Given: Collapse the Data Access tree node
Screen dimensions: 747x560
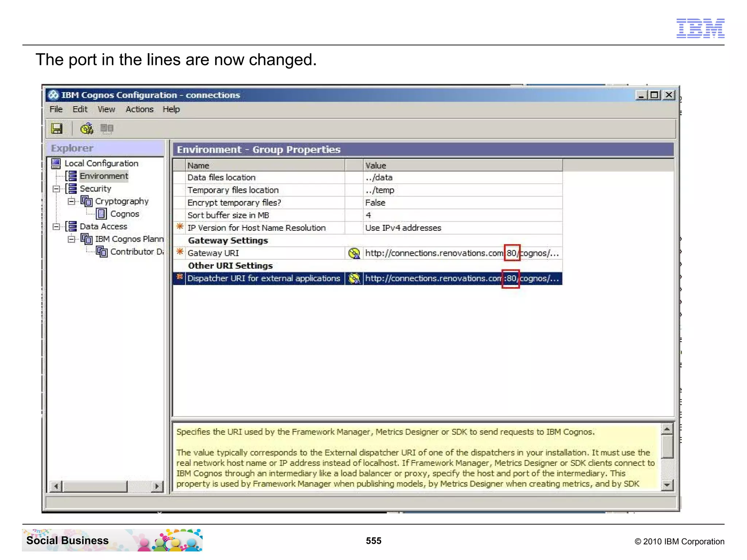Looking at the screenshot, I should pos(56,226).
